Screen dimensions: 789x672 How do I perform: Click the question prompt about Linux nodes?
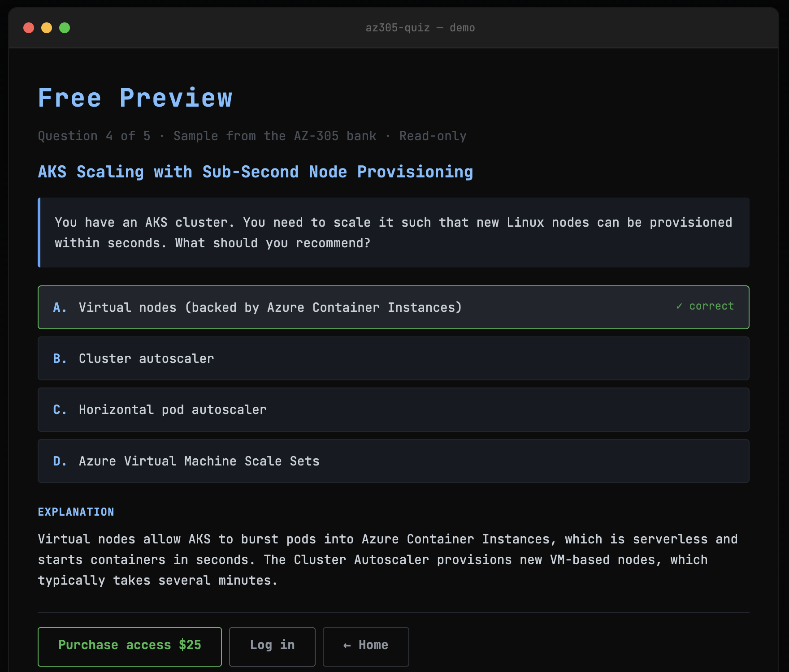point(393,233)
